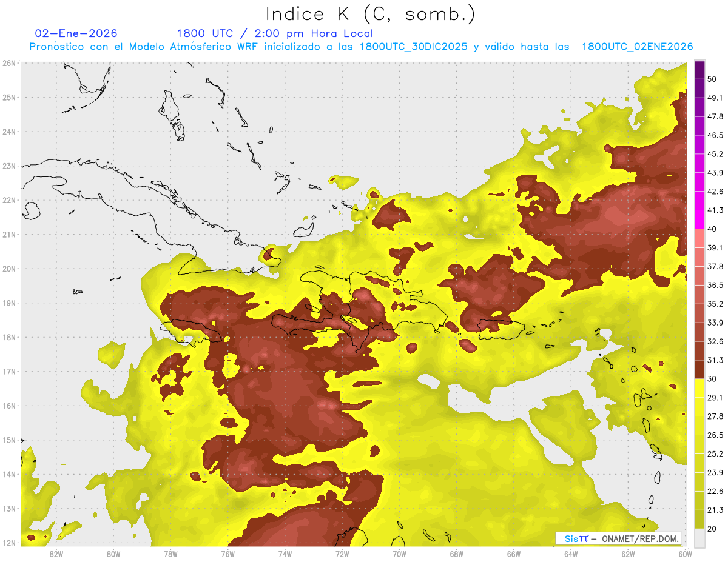728x562 pixels.
Task: Click the colorbar value '42.6'
Action: [x=715, y=192]
